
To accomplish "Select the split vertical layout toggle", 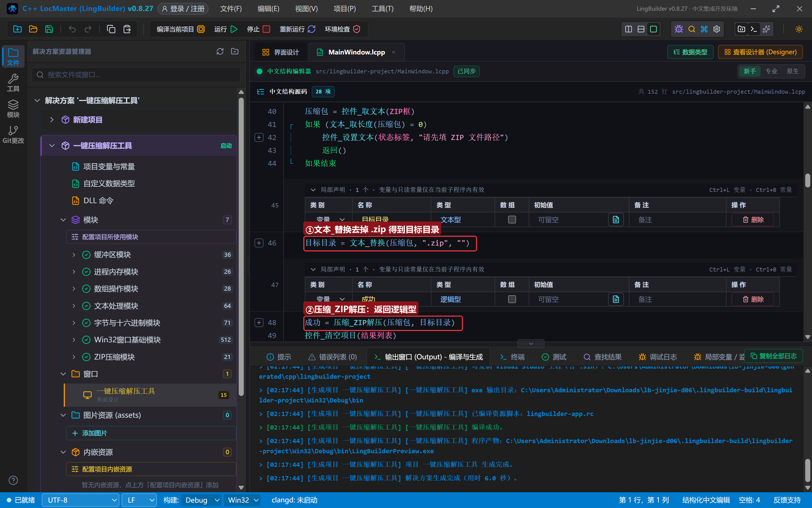I will 628,29.
